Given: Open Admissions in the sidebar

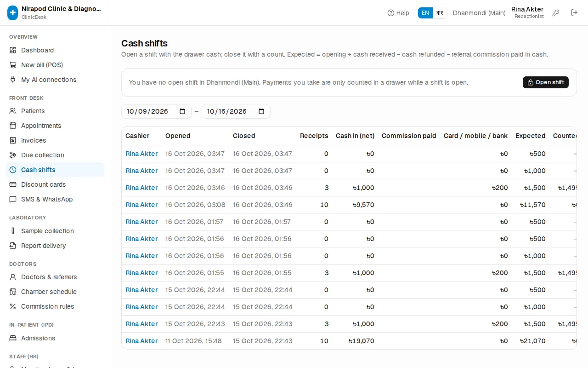Looking at the screenshot, I should 55,338.
